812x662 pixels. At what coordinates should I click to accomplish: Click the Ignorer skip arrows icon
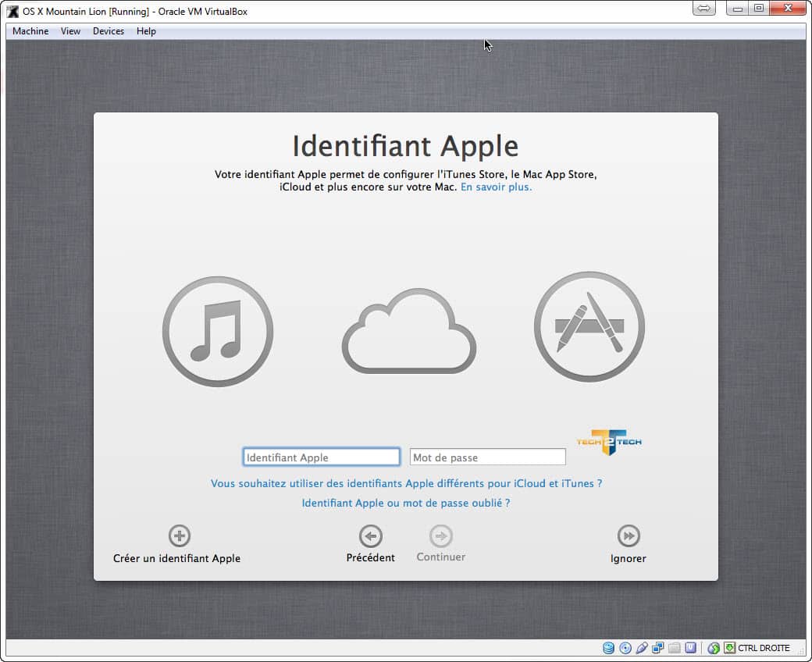tap(629, 536)
